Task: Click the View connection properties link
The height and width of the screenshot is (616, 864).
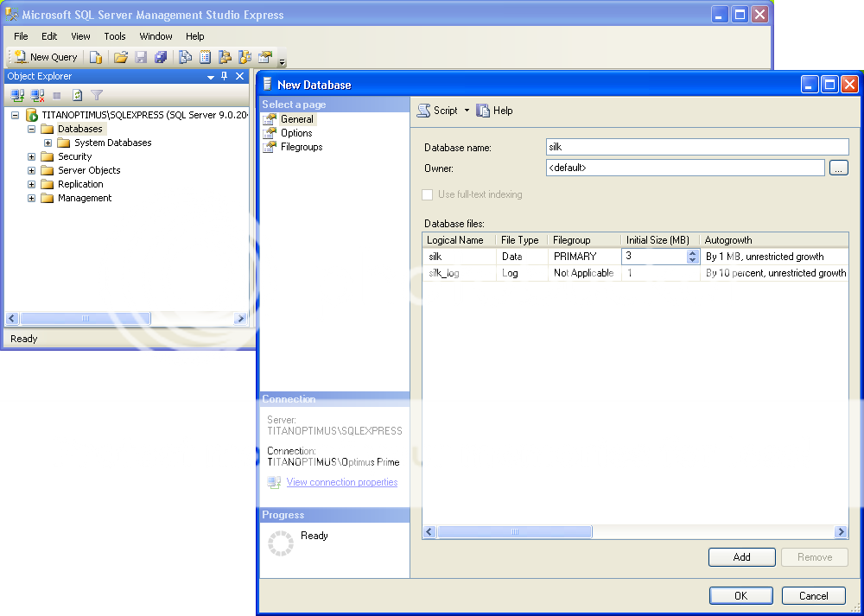Action: 341,482
